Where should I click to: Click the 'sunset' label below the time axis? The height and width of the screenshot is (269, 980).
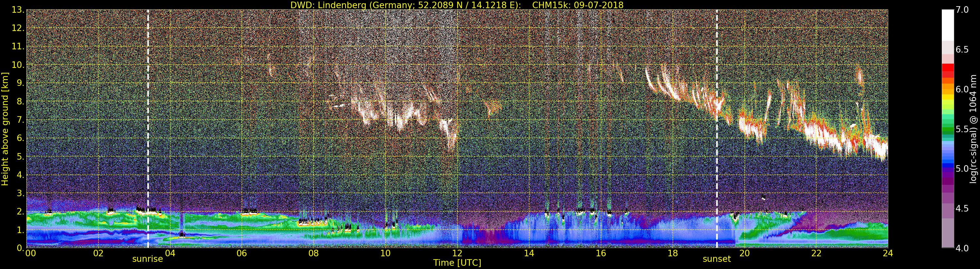pos(717,259)
